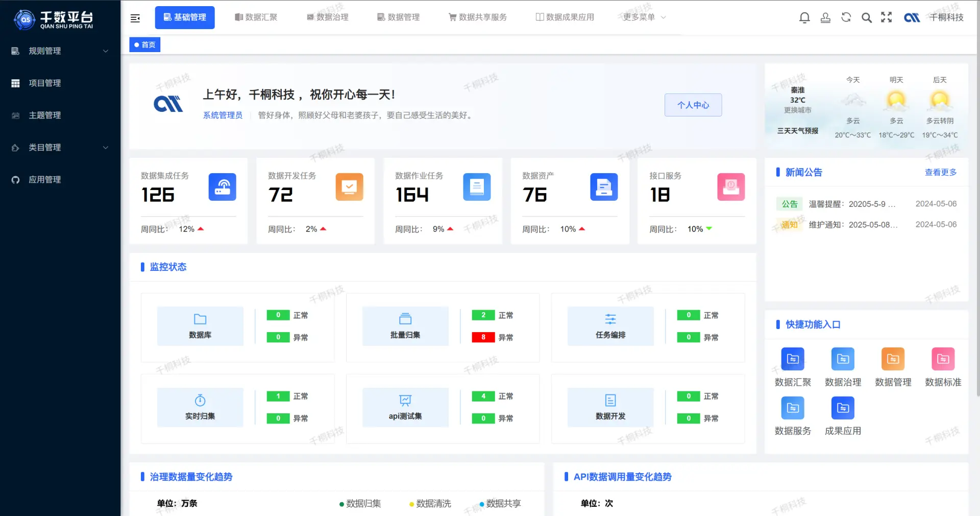Select the 基础管理 top tab
The image size is (980, 516).
(x=185, y=17)
